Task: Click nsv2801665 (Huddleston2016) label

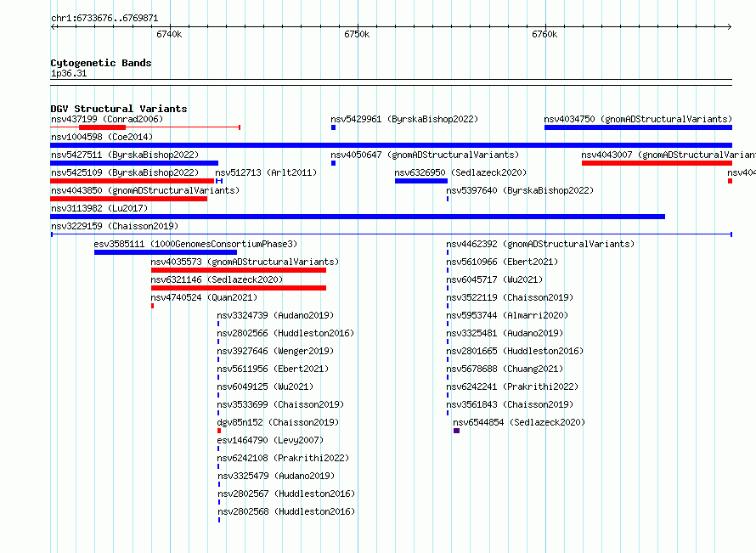Action: point(515,351)
